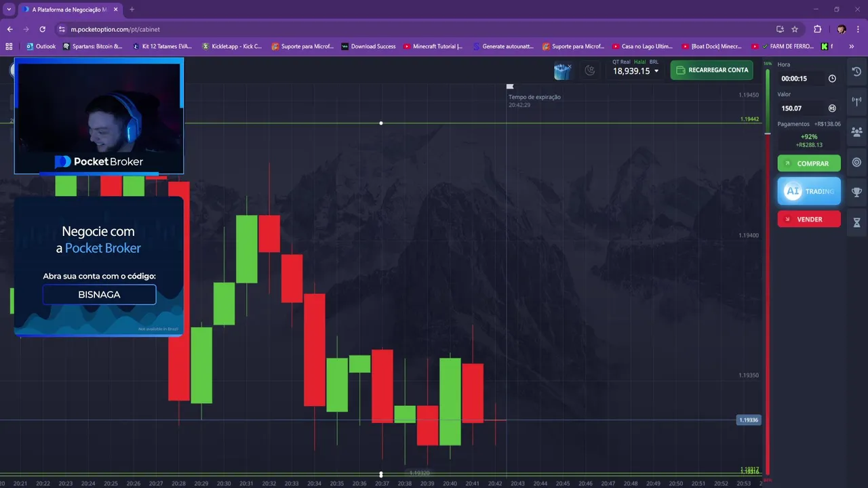Open the target icon in right sidebar

(856, 162)
